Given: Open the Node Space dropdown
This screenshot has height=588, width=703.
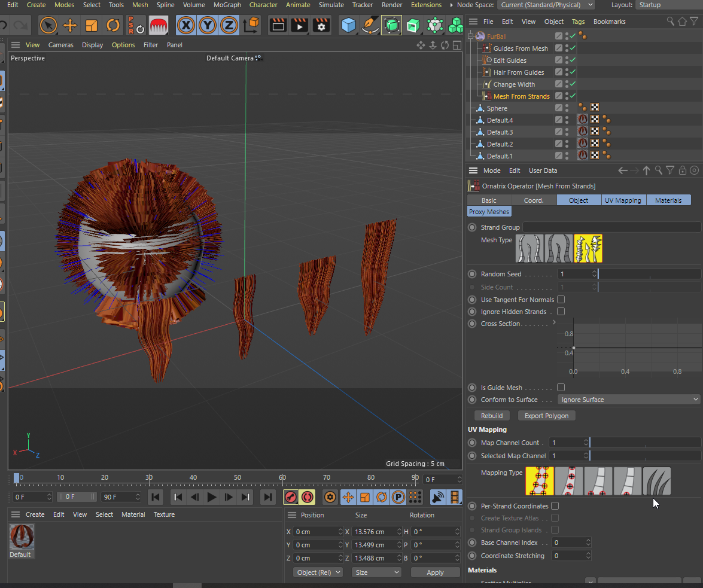Looking at the screenshot, I should point(546,5).
